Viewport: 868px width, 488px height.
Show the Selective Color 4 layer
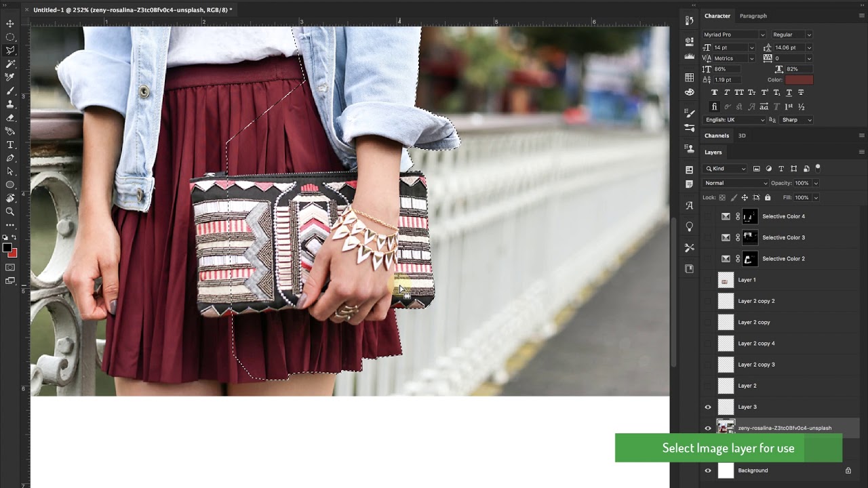708,217
